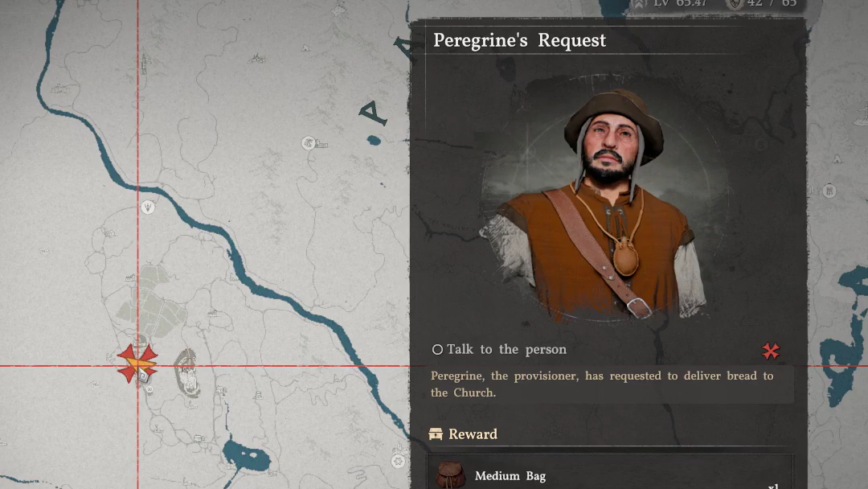Screen dimensions: 868x489
Task: Click the blue lake at map bottom
Action: (246, 458)
